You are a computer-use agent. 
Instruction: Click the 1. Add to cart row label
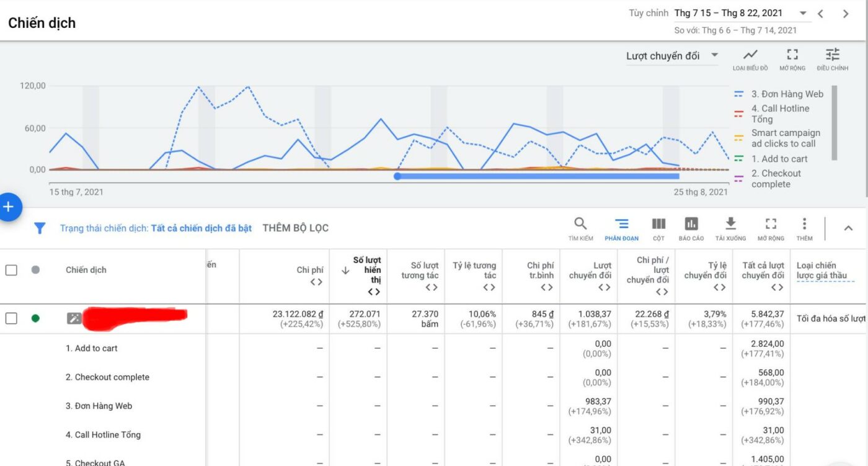pos(91,348)
